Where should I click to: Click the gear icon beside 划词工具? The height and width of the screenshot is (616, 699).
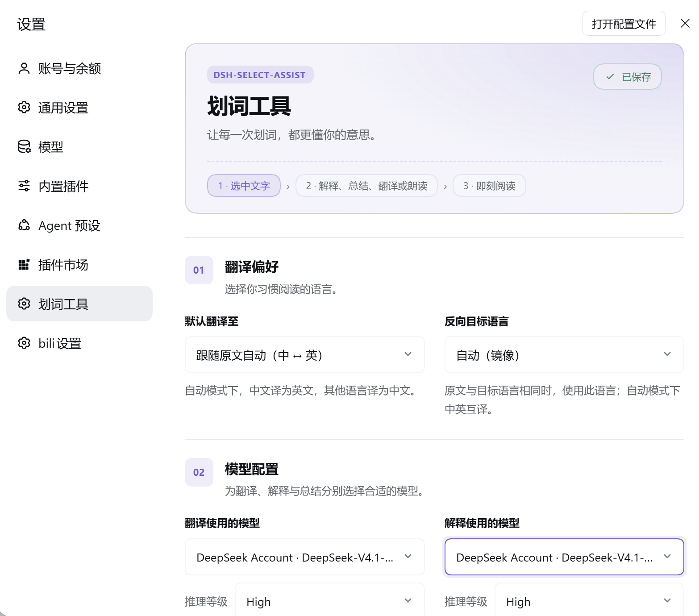click(x=24, y=304)
